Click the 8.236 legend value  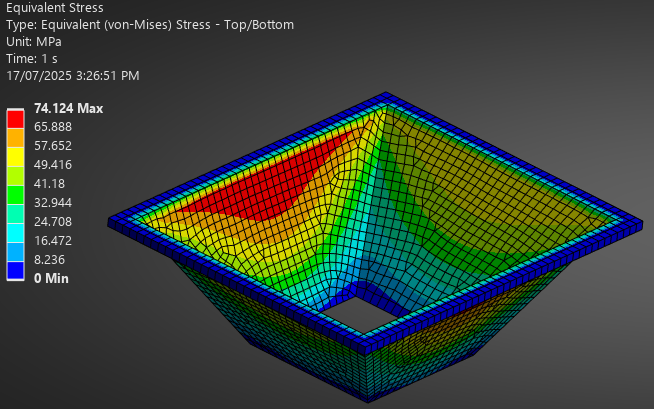click(x=49, y=259)
